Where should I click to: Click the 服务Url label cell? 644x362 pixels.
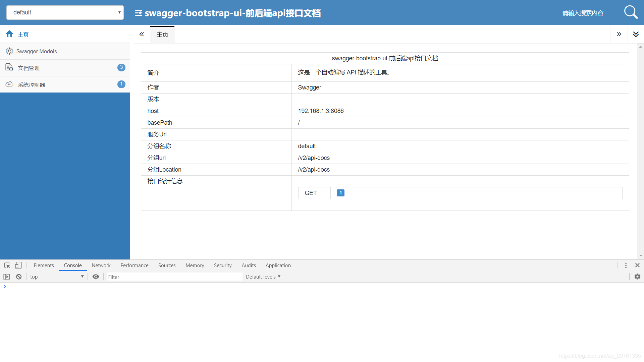point(216,134)
